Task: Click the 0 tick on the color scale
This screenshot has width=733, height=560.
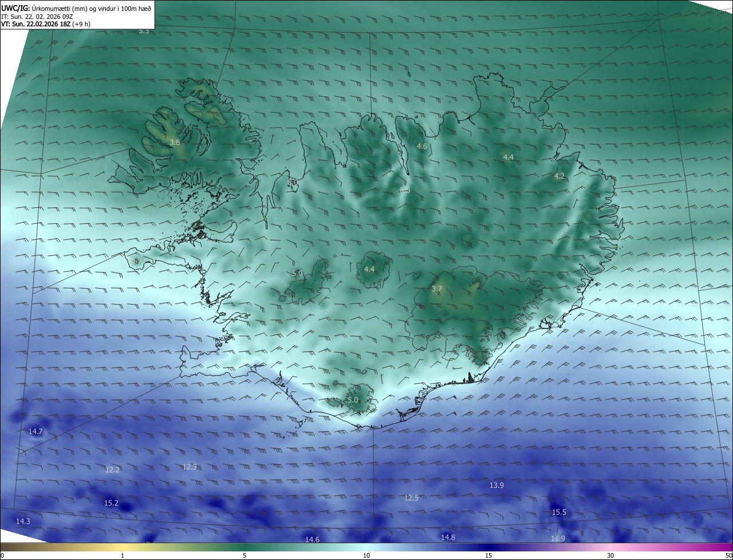Action: coord(2,555)
